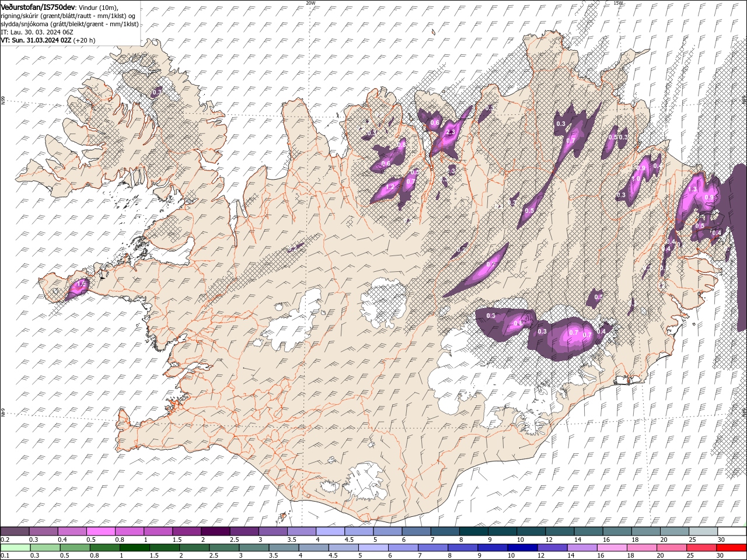Click the "0.1" label in the bottom legend row
The height and width of the screenshot is (560, 747).
tap(5, 556)
